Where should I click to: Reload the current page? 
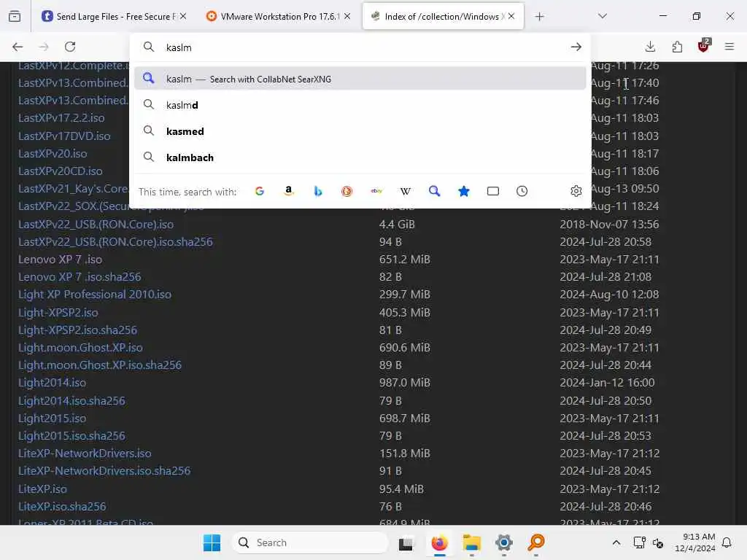(x=70, y=47)
